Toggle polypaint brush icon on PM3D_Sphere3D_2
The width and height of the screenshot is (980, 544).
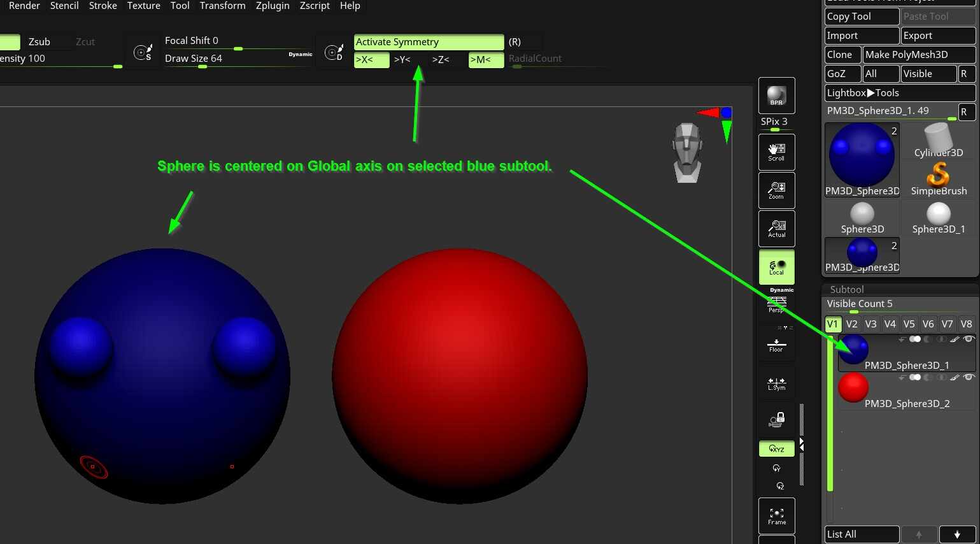pos(955,377)
